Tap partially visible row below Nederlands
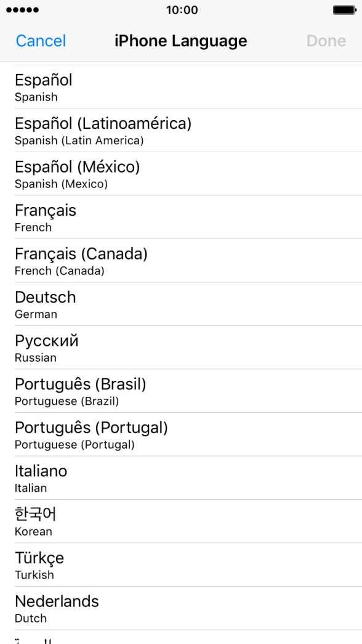This screenshot has height=644, width=362. [x=181, y=637]
